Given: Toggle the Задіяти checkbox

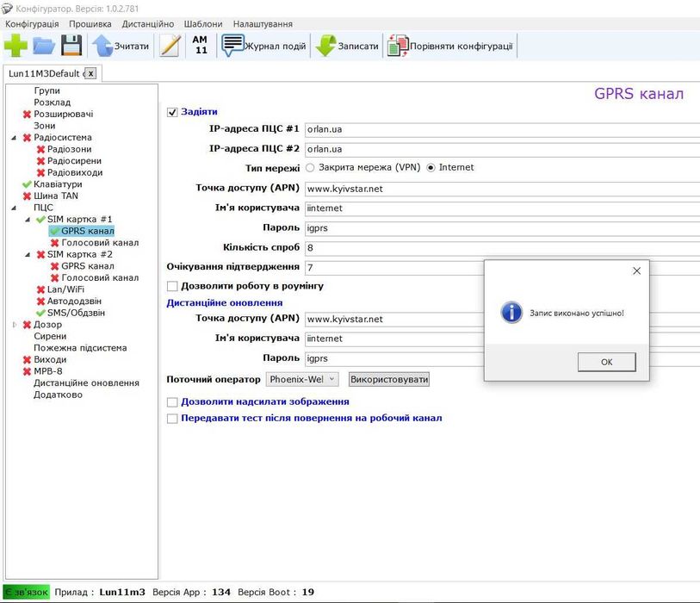Looking at the screenshot, I should coord(172,112).
